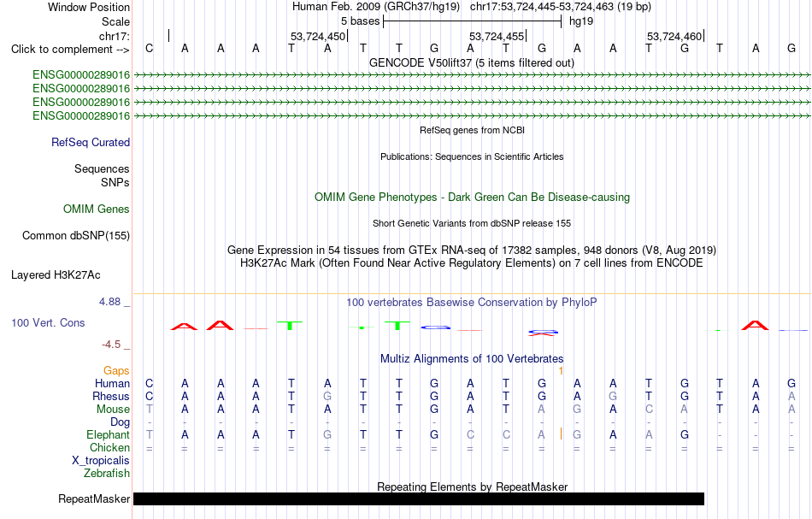The image size is (812, 519).
Task: Click the OMIM Gene Phenotypes title
Action: 472,198
